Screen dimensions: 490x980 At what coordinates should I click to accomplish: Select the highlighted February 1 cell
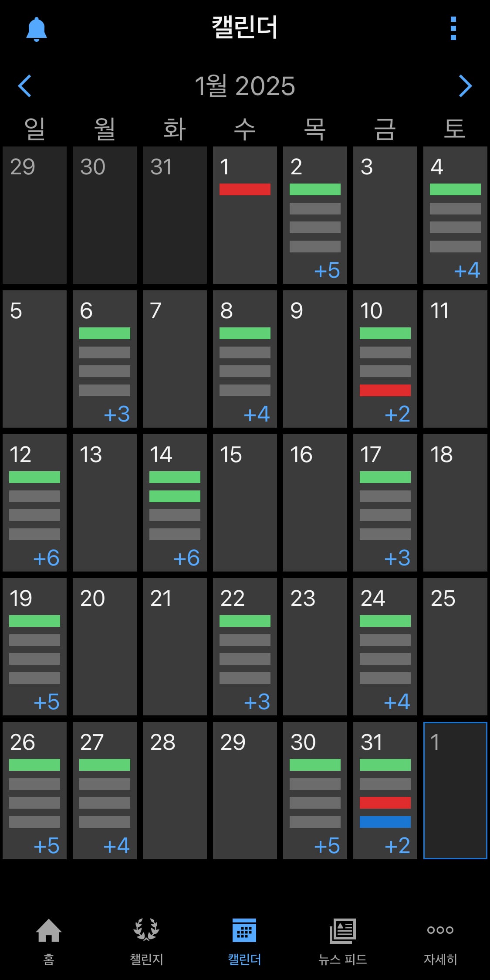pos(455,790)
